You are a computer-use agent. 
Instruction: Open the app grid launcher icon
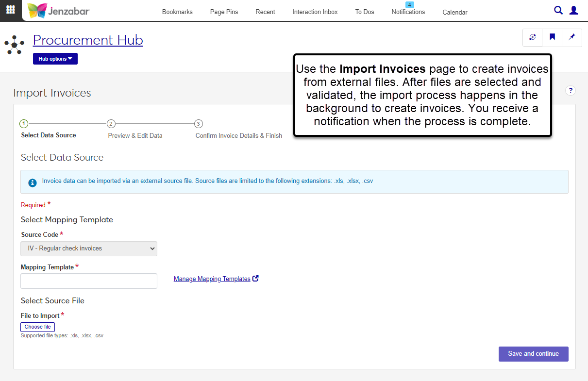point(10,10)
